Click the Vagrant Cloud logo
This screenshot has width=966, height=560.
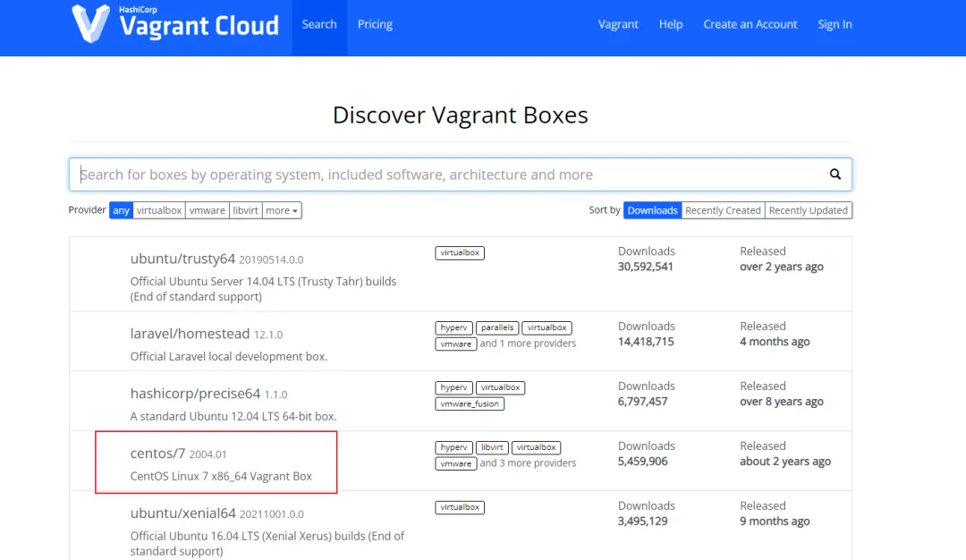tap(175, 23)
